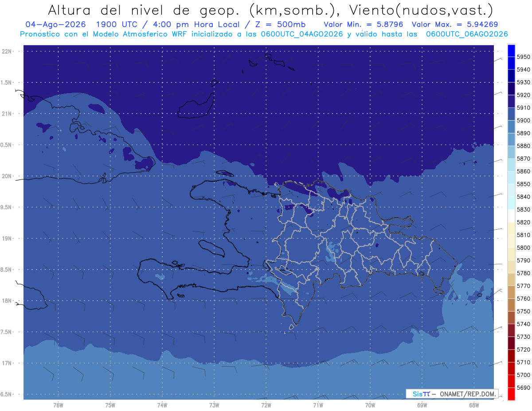Click the 5690 colorbar label
Image resolution: width=532 pixels, height=411 pixels.
pos(524,388)
